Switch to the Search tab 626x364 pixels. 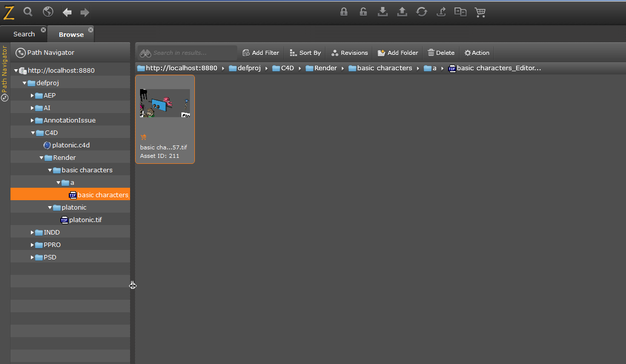pos(24,34)
